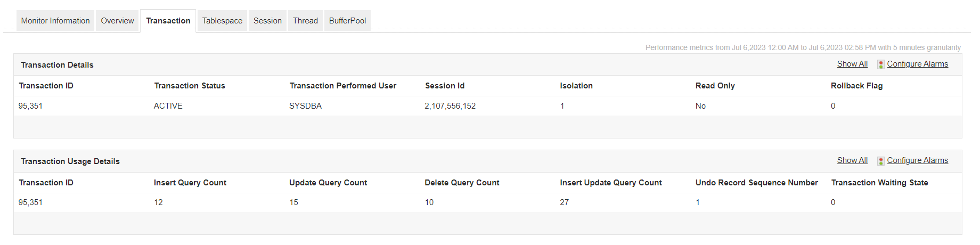Screen dimensions: 980x245
Task: Open the BufferPool tab
Action: [347, 21]
